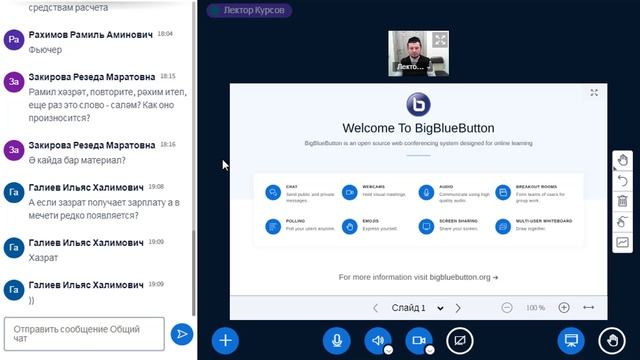The image size is (640, 360).
Task: Stop sharing webcam with the camera button
Action: [x=419, y=340]
